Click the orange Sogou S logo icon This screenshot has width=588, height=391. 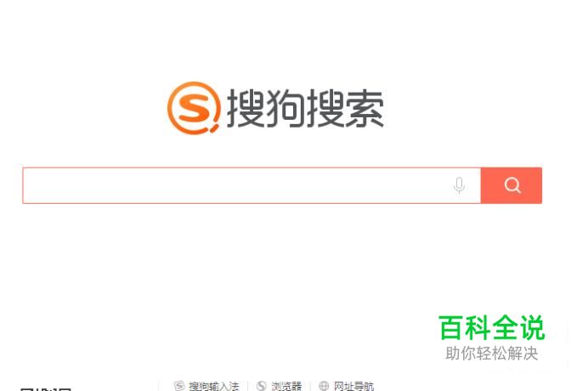194,108
